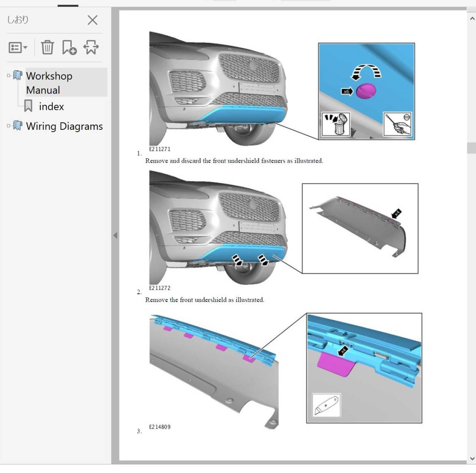Click figure label E211271
The height and width of the screenshot is (473, 476).
(x=160, y=149)
